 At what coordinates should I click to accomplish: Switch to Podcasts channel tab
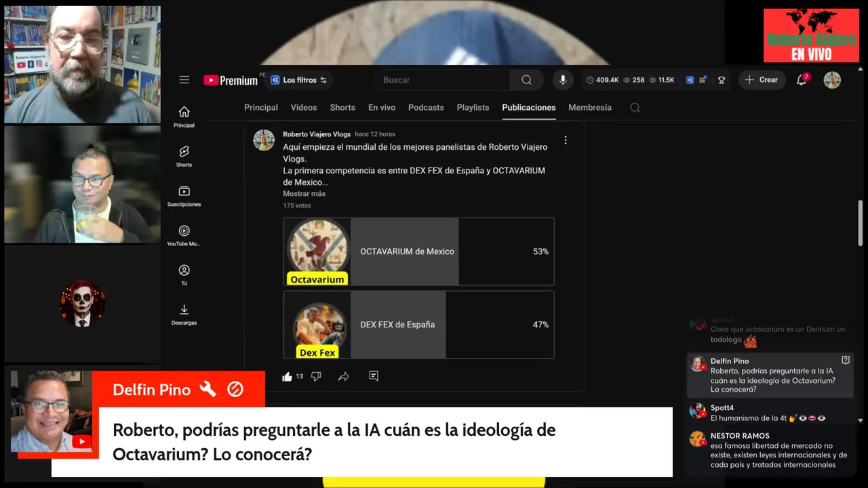426,108
